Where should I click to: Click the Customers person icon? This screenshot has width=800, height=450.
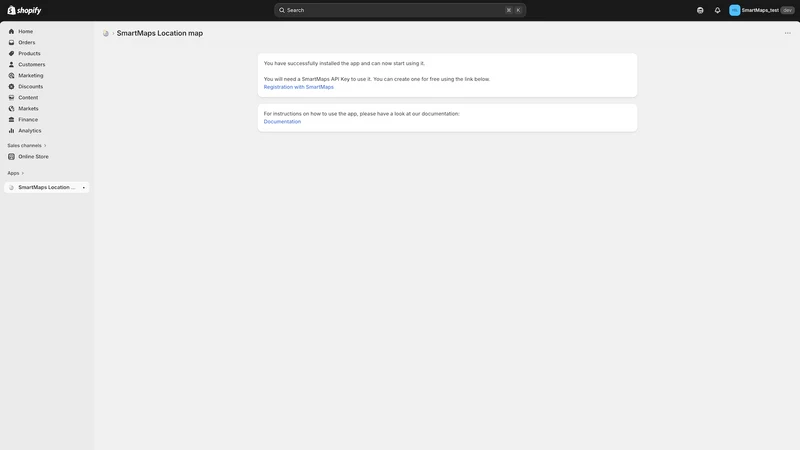pyautogui.click(x=11, y=64)
